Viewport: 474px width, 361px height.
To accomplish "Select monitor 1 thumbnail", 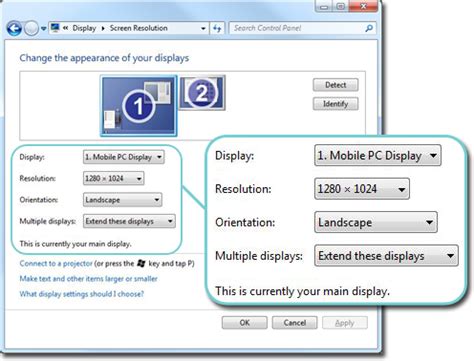I will (x=138, y=106).
